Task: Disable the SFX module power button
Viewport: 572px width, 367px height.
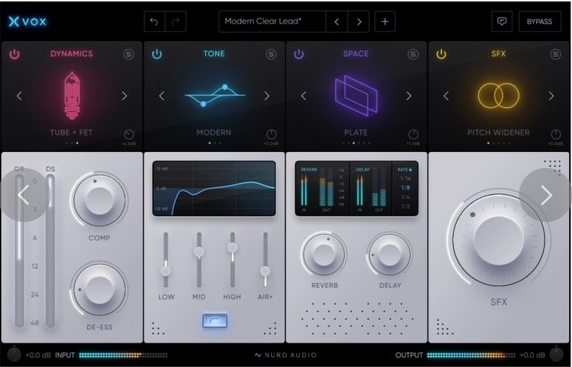Action: coord(441,54)
